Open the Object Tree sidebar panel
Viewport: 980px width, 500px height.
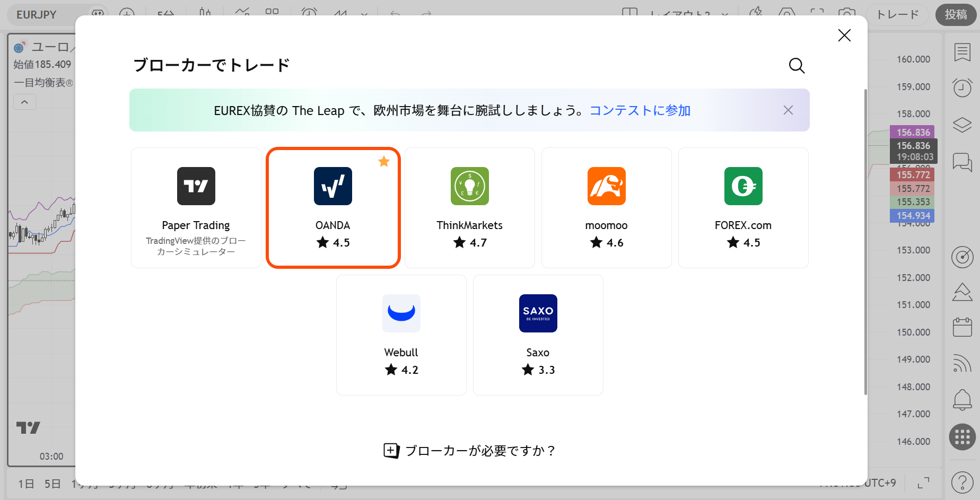[x=962, y=125]
